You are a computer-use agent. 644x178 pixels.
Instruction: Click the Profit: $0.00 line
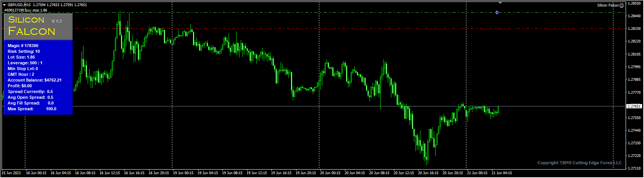[20, 86]
